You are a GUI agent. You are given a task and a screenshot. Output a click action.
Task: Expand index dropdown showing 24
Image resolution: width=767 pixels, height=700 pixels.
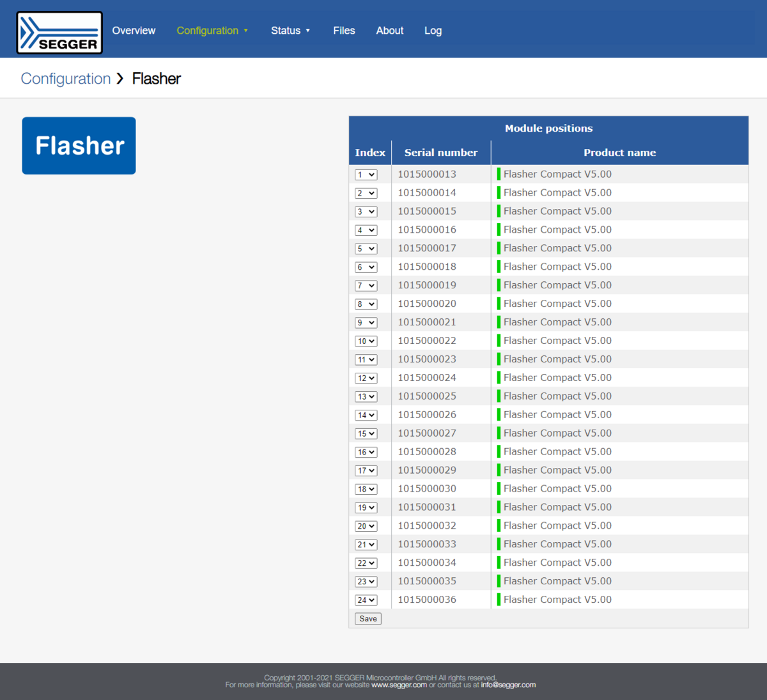click(x=366, y=600)
